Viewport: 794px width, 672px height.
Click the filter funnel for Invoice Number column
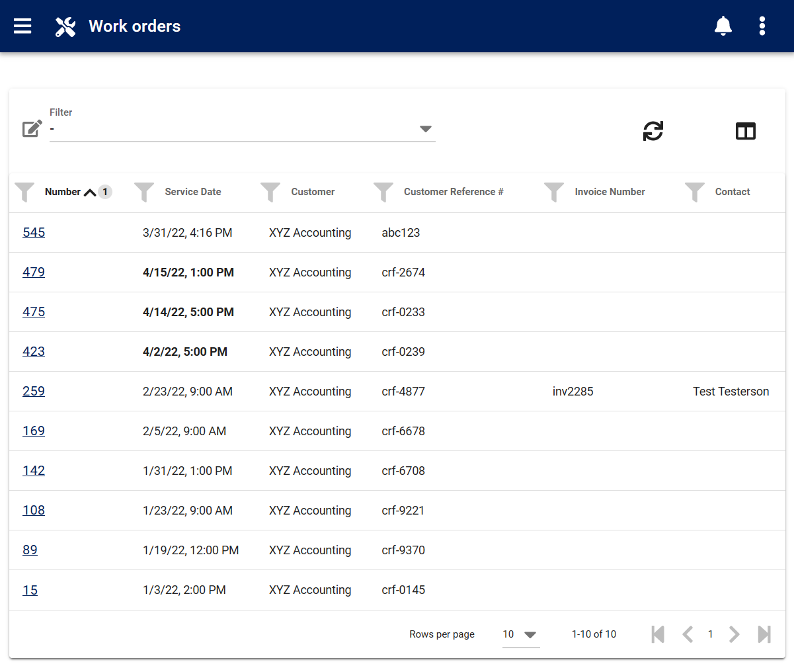tap(554, 192)
